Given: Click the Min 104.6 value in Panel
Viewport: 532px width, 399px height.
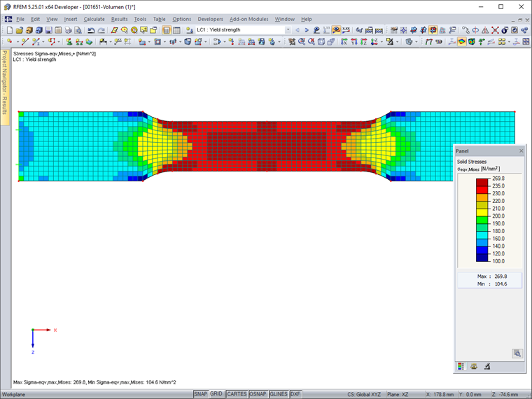Looking at the screenshot, I should click(500, 284).
